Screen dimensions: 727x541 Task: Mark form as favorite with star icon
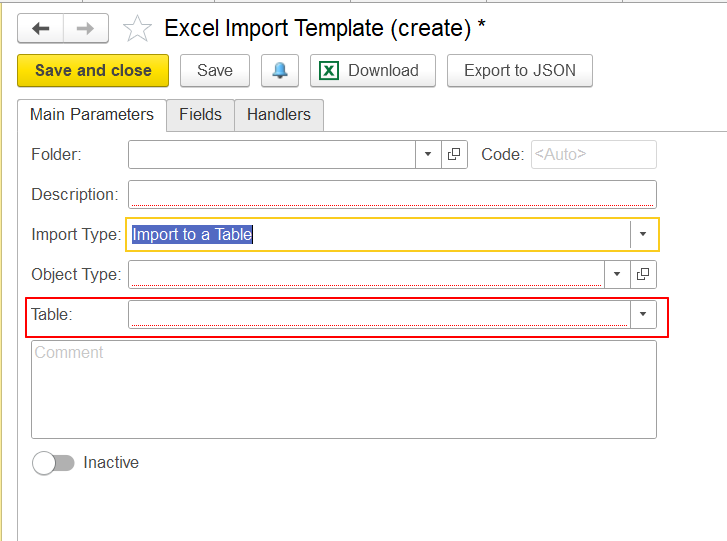coord(137,29)
